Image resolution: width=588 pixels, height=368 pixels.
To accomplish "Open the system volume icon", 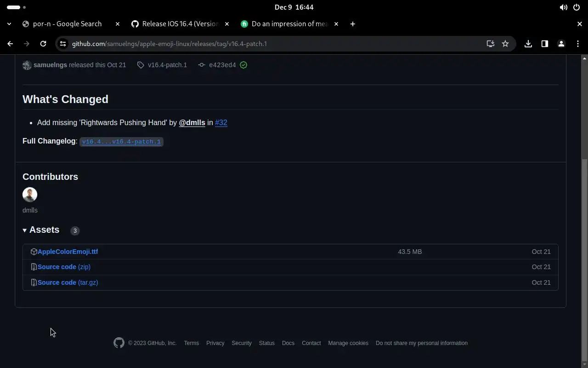I will [x=563, y=7].
